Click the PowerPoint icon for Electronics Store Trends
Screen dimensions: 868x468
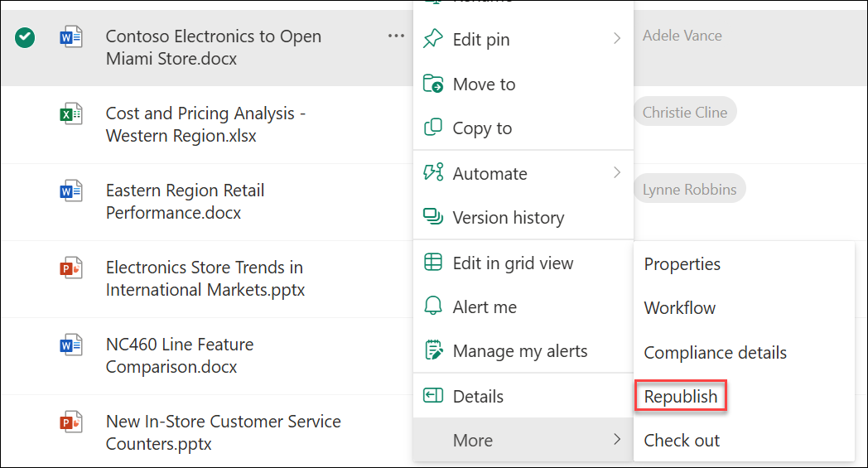pyautogui.click(x=70, y=268)
